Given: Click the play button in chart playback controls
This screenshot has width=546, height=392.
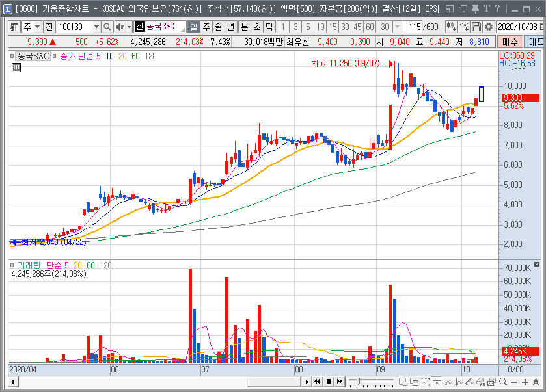Looking at the screenshot, I should pyautogui.click(x=307, y=382).
